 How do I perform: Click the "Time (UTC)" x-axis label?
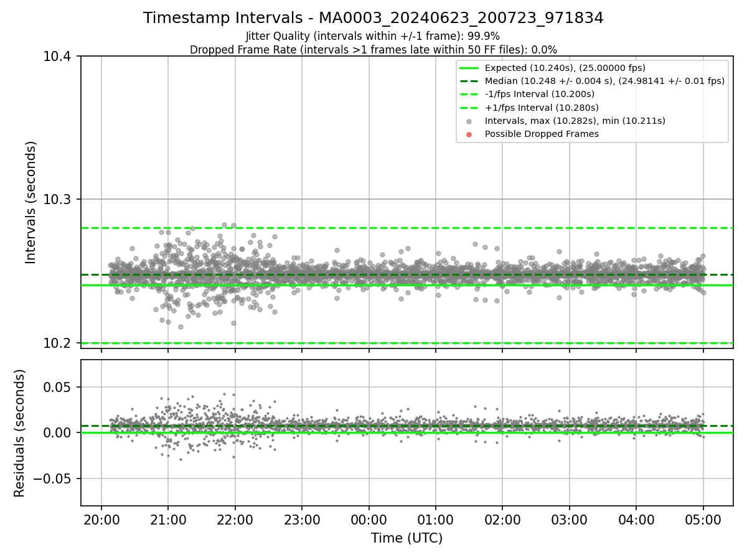click(x=406, y=538)
